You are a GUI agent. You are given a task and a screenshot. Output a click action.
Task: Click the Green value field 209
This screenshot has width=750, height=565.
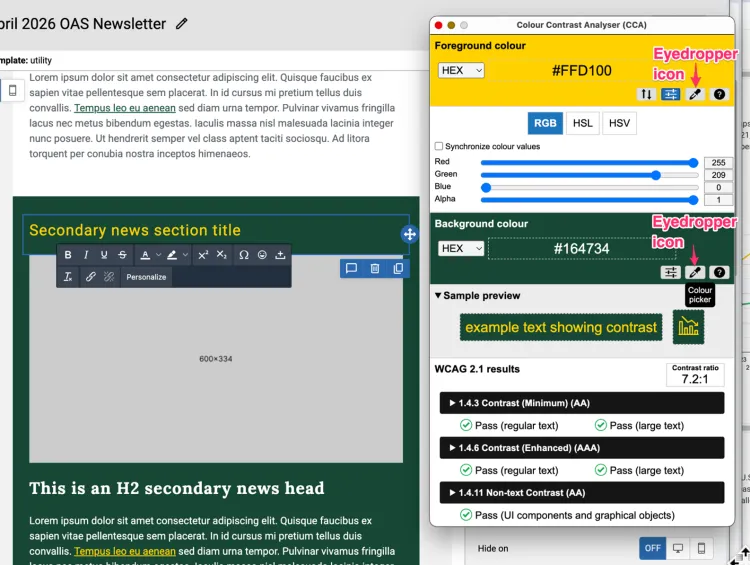(x=718, y=175)
